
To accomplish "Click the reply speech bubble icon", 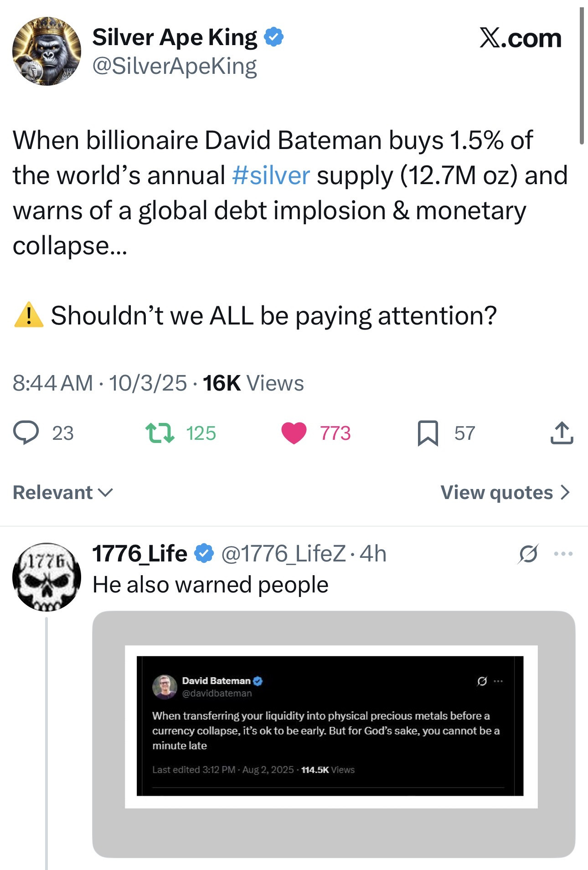I will point(26,432).
